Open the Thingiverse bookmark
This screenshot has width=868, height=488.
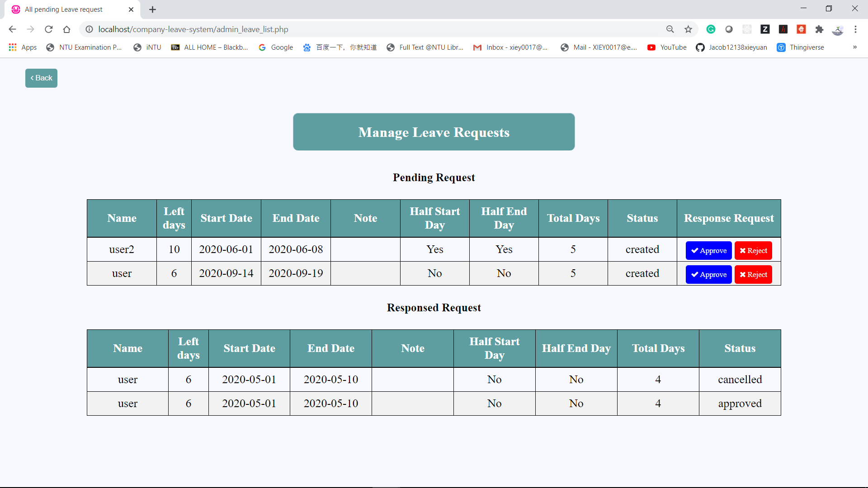(x=801, y=47)
